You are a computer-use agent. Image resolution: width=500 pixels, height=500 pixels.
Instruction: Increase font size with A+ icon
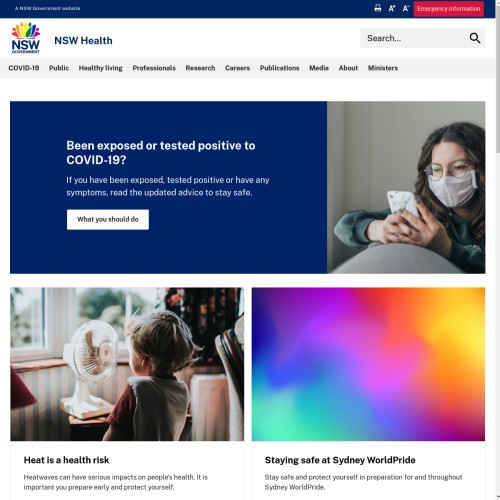click(x=392, y=8)
